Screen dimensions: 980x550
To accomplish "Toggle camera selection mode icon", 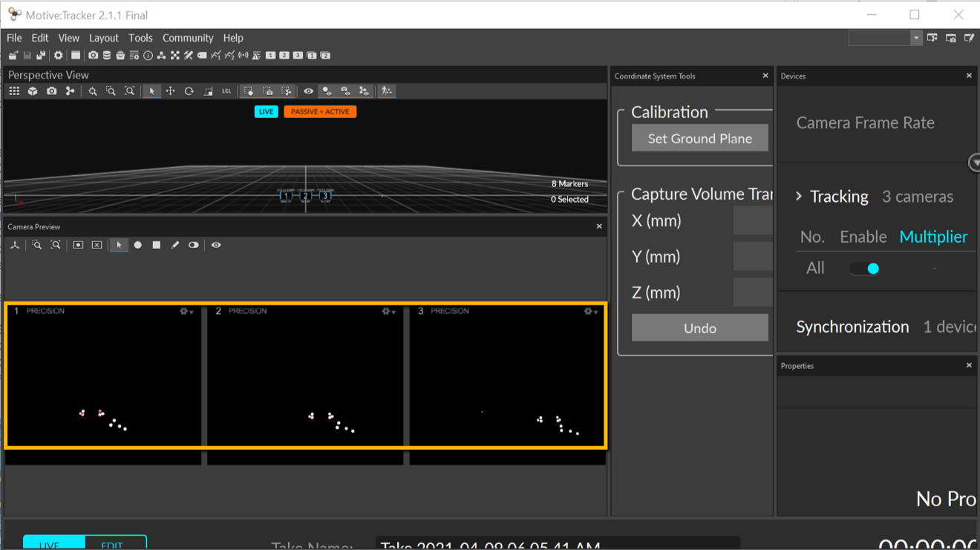I will point(267,91).
